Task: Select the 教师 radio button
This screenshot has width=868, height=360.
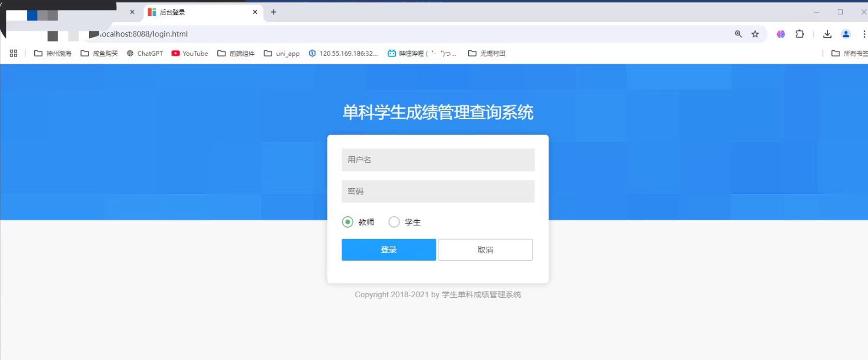Action: [347, 222]
